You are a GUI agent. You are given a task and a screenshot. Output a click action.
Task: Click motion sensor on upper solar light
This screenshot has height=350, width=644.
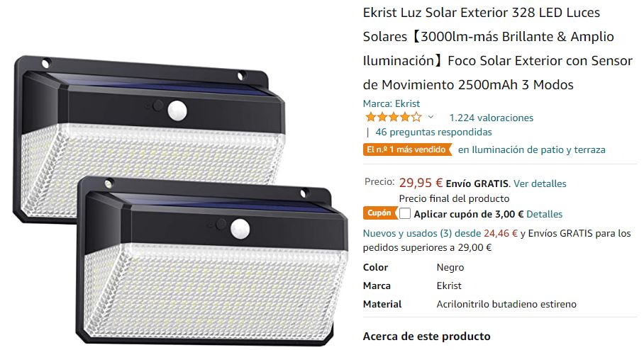(177, 111)
